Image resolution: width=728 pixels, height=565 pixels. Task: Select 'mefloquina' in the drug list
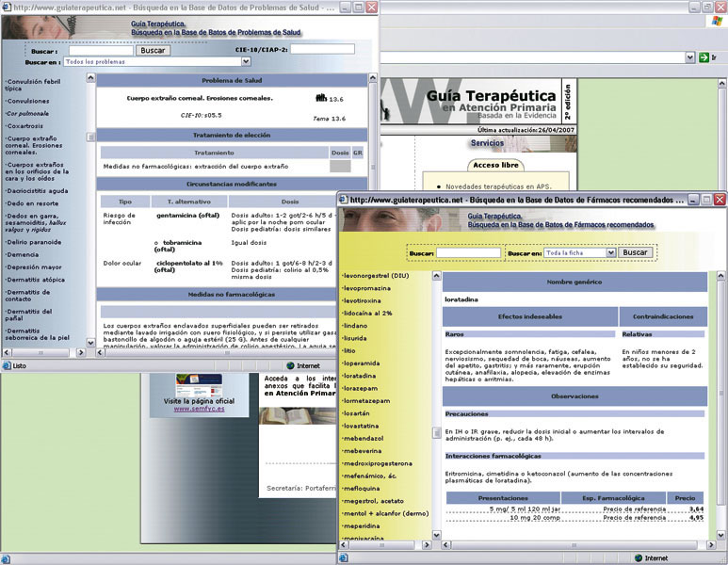click(362, 489)
